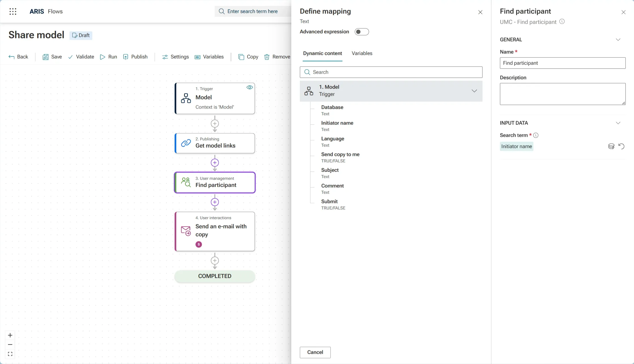Screen dimensions: 634x364
Task: Open flow Settings from toolbar
Action: (x=175, y=57)
